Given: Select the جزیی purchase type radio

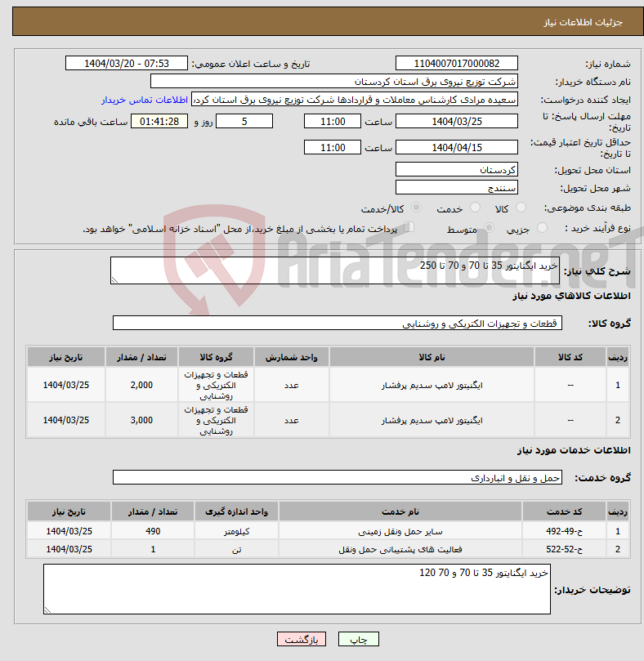Looking at the screenshot, I should pos(543,228).
